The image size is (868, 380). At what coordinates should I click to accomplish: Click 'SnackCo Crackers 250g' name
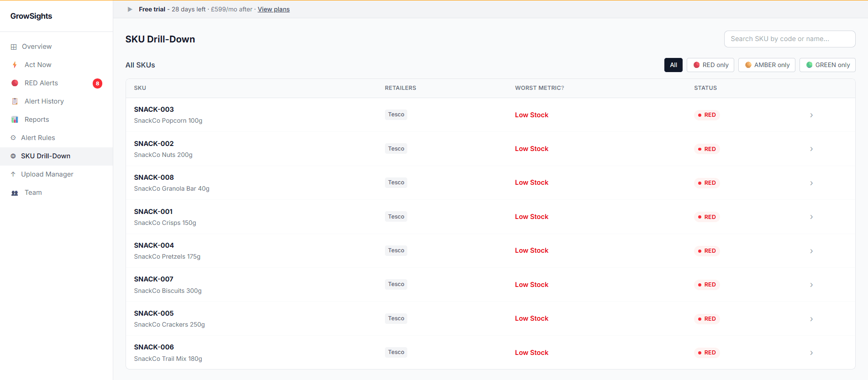[169, 324]
